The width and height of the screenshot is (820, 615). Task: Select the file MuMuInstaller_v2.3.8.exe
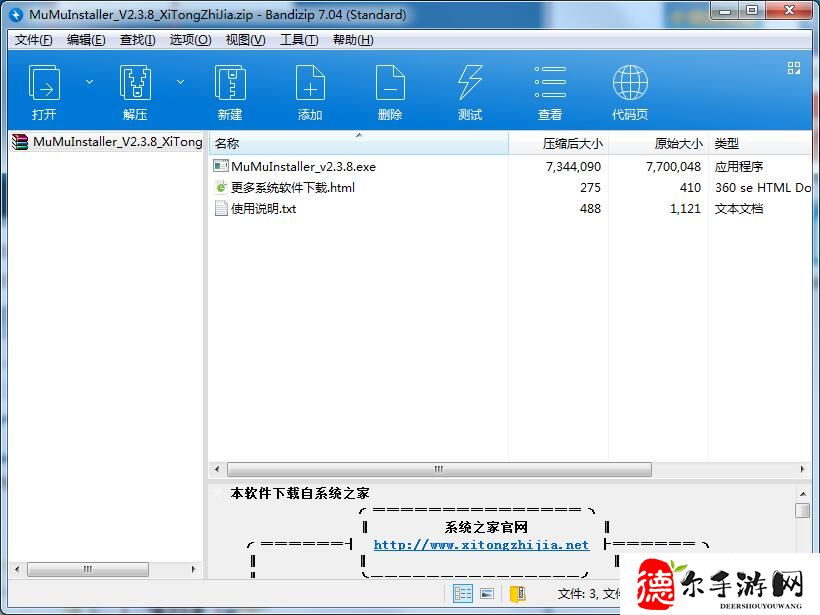(x=303, y=167)
